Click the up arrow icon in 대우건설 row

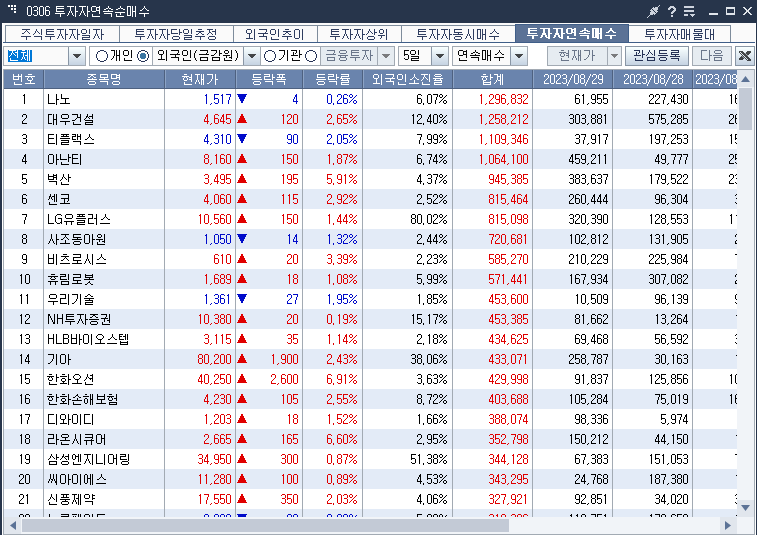tap(242, 119)
